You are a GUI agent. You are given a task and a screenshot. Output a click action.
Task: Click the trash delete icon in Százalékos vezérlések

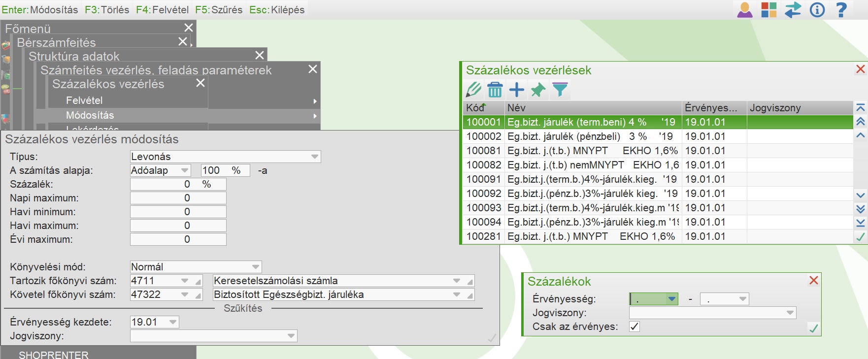(x=495, y=90)
